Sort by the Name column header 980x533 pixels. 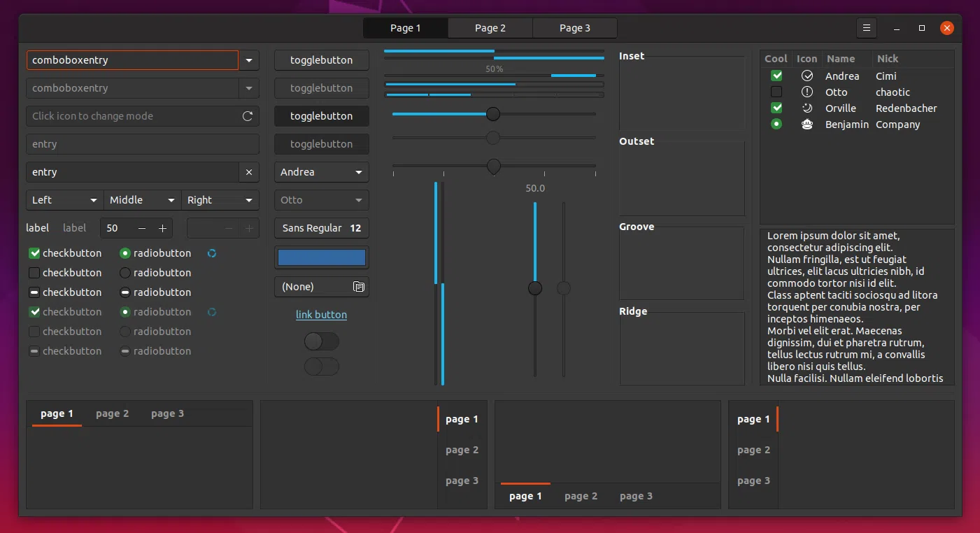[x=846, y=59]
